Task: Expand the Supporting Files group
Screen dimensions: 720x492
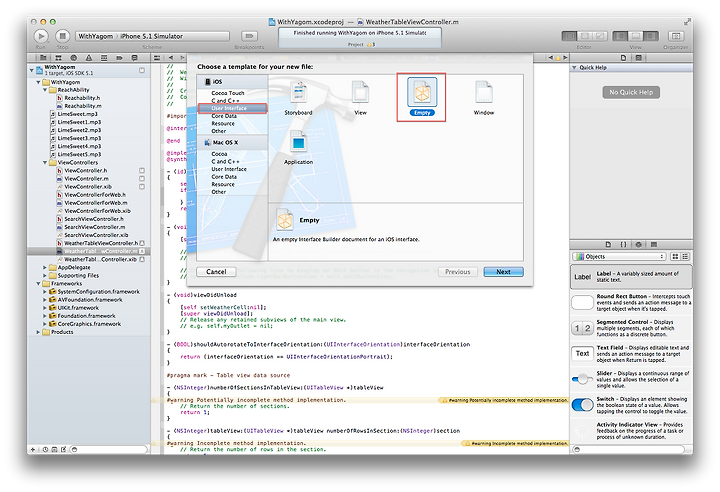Action: [x=45, y=276]
